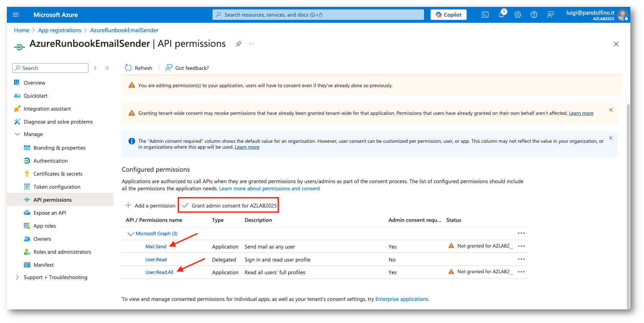
Task: Go to Owners
Action: [42, 239]
